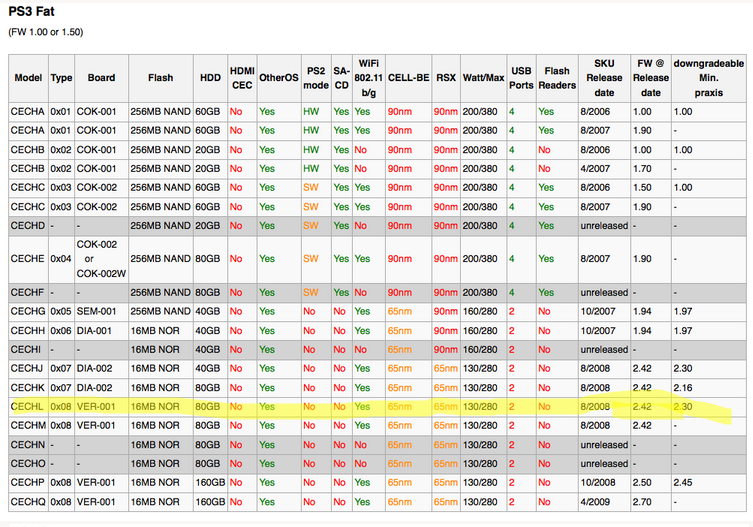Select the 'USB Ports' column header
The image size is (753, 527).
522,78
